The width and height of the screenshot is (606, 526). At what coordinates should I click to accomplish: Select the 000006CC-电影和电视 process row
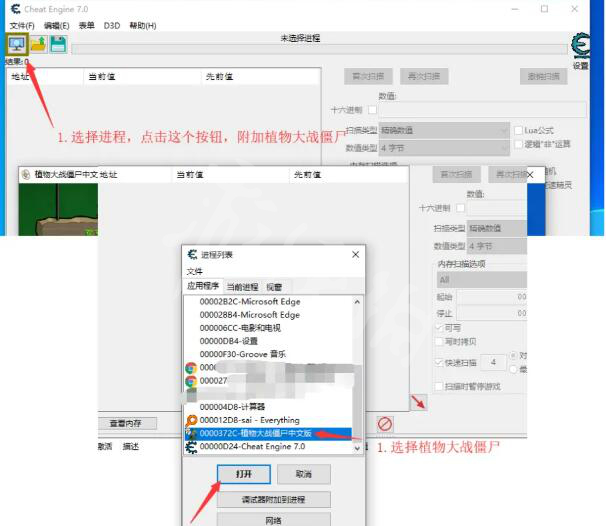[268, 328]
